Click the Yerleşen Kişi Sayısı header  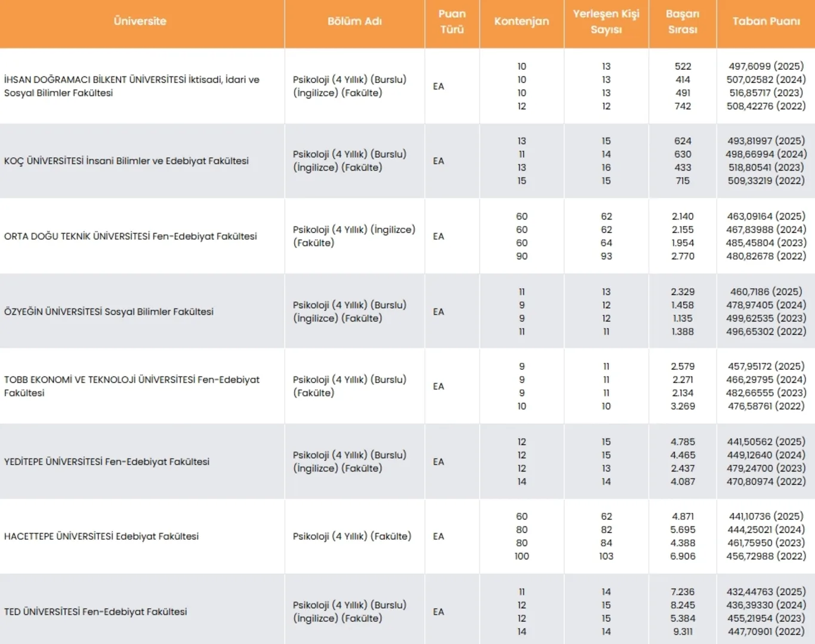click(x=606, y=21)
